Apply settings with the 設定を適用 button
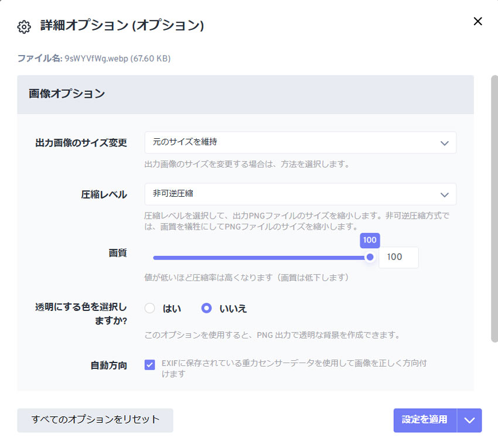This screenshot has height=448, width=498. pos(424,420)
